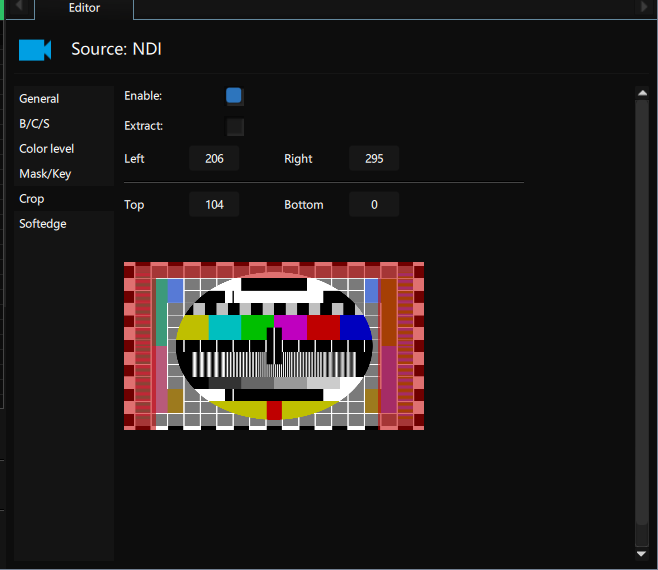Click the 'Top' label
Image resolution: width=658 pixels, height=570 pixels.
click(134, 205)
